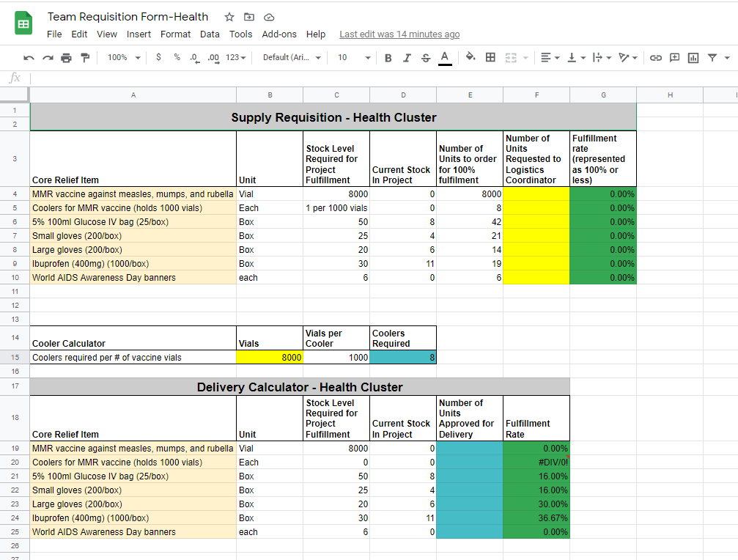Star the Team Requisition Form document
Viewport: 738px width, 560px height.
[x=229, y=17]
